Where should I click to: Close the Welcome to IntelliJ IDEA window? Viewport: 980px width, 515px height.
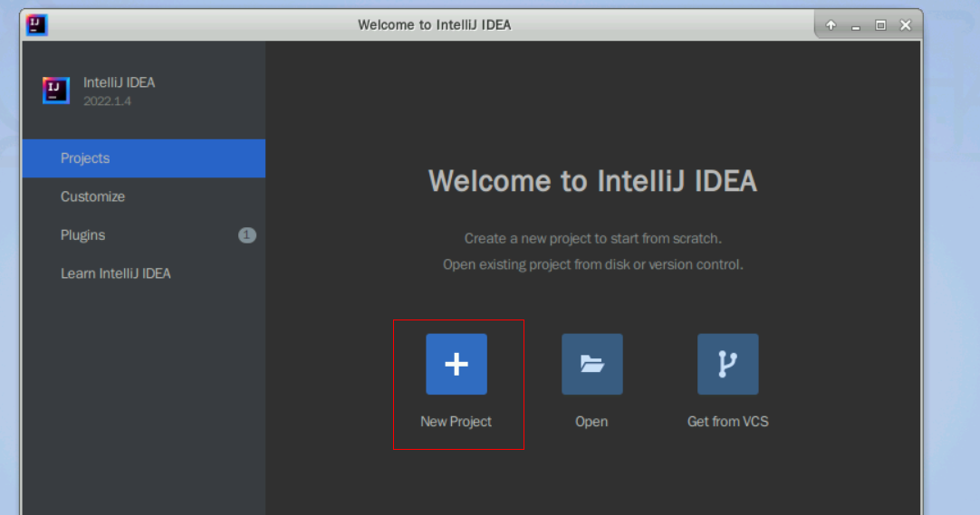point(905,25)
